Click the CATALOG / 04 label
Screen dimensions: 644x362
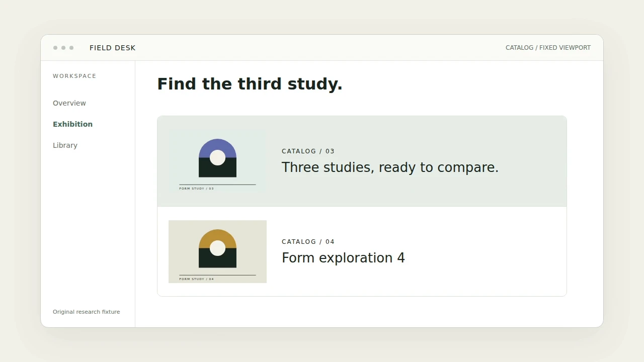pos(308,242)
